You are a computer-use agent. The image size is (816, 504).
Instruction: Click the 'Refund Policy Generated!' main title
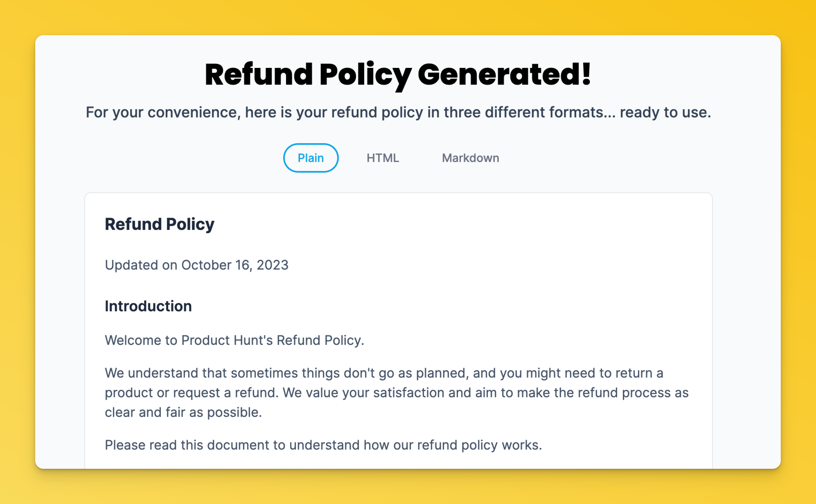coord(398,75)
